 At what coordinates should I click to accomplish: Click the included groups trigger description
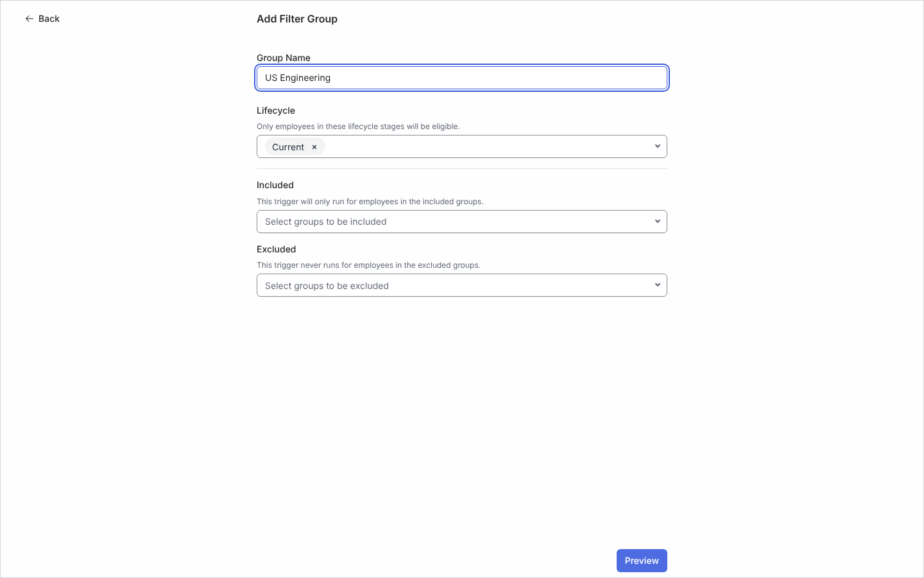(370, 202)
